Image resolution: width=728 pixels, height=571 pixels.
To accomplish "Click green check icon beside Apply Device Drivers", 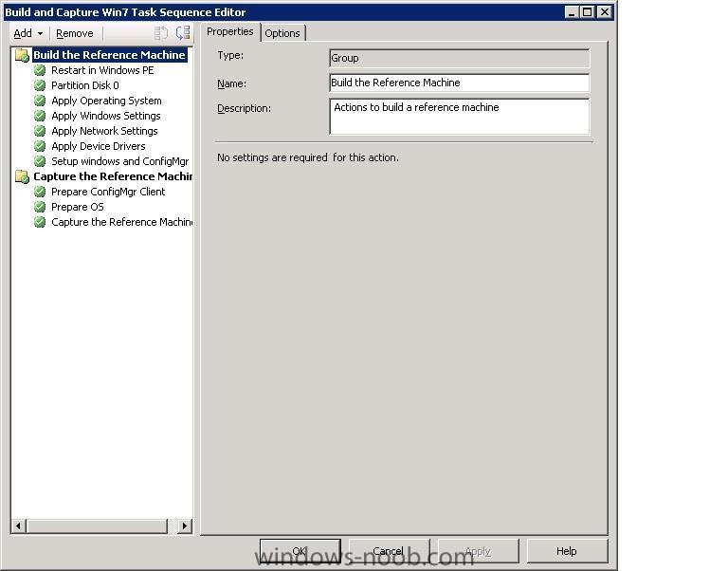I will (40, 146).
